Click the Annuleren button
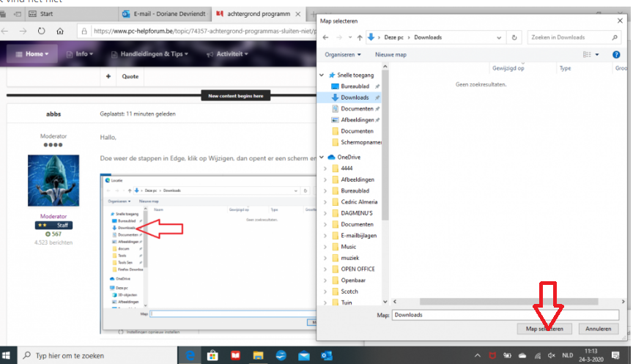This screenshot has width=633, height=364. [599, 329]
